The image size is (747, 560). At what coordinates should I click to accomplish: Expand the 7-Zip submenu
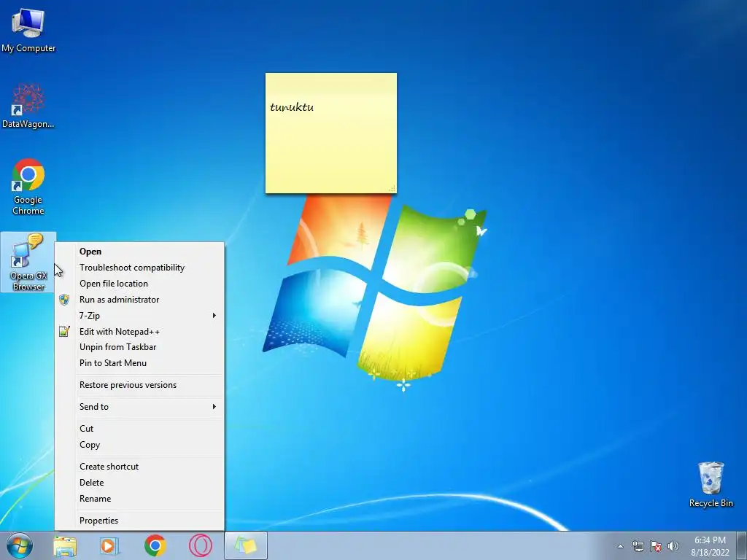click(x=139, y=316)
